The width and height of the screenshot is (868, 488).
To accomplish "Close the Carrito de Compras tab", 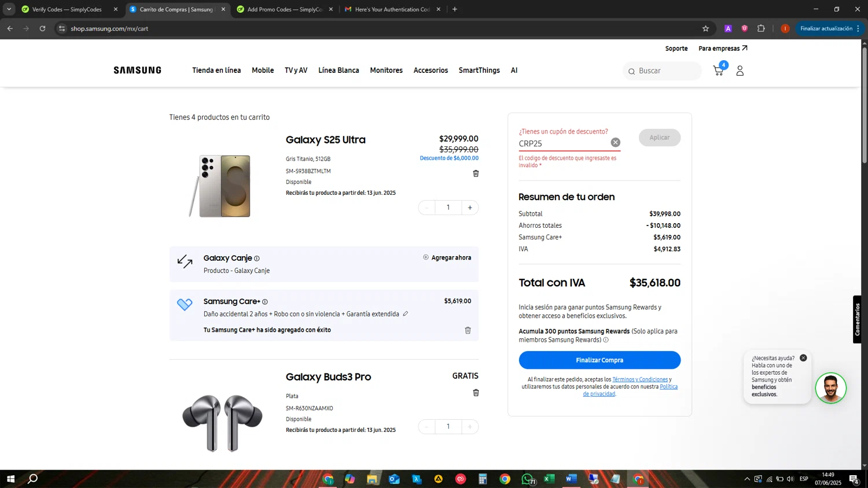I will click(223, 9).
